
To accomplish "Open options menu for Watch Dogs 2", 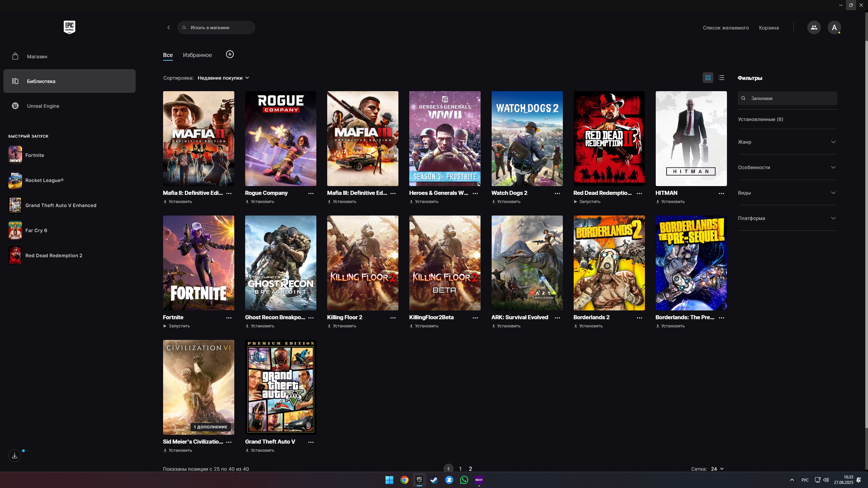I will coord(557,193).
